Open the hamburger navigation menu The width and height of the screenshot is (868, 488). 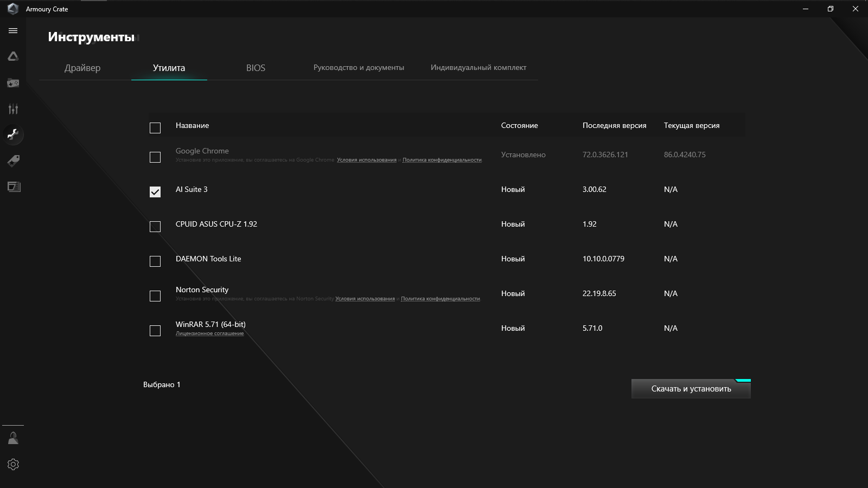point(13,31)
